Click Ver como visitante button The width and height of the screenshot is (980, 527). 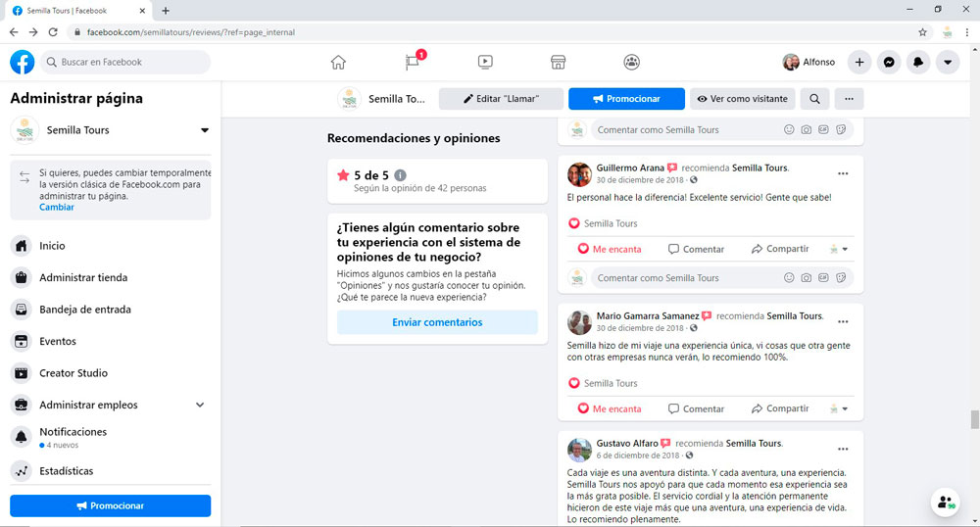(x=743, y=99)
